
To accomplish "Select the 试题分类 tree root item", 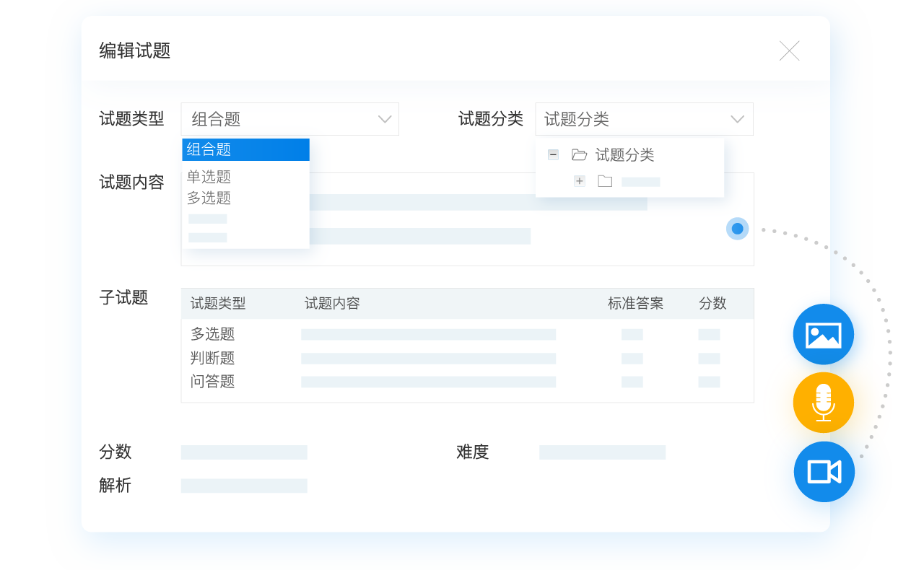I will tap(624, 155).
